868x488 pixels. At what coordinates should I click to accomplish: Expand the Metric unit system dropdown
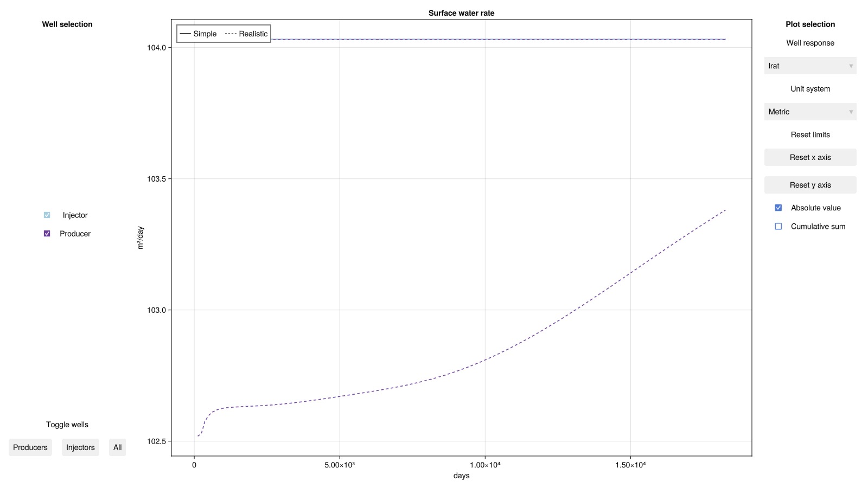click(810, 112)
